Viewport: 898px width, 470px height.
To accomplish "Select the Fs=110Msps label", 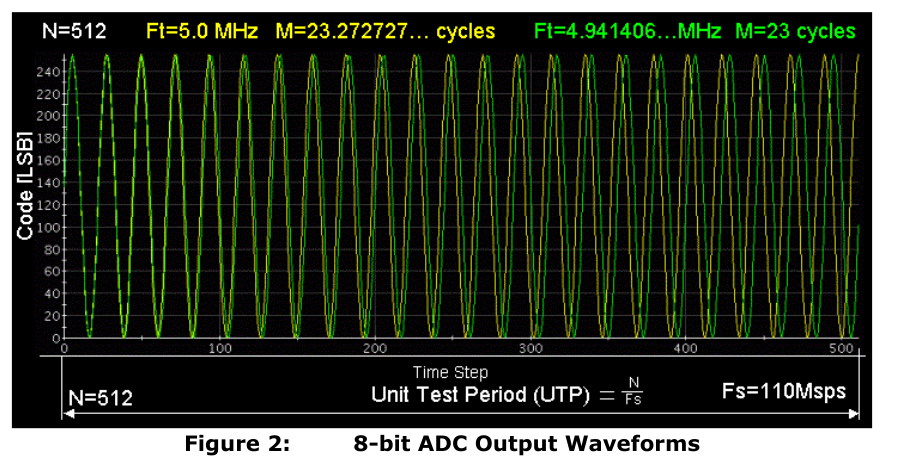I will [x=783, y=390].
